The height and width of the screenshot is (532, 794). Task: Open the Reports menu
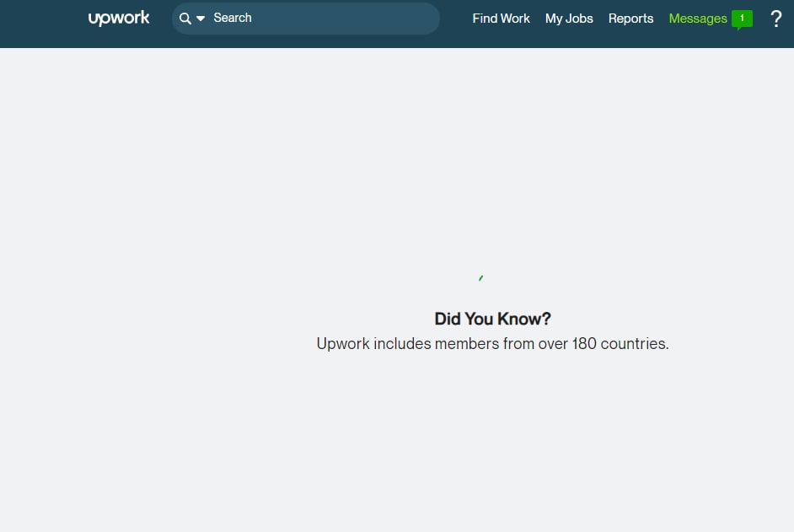coord(630,19)
